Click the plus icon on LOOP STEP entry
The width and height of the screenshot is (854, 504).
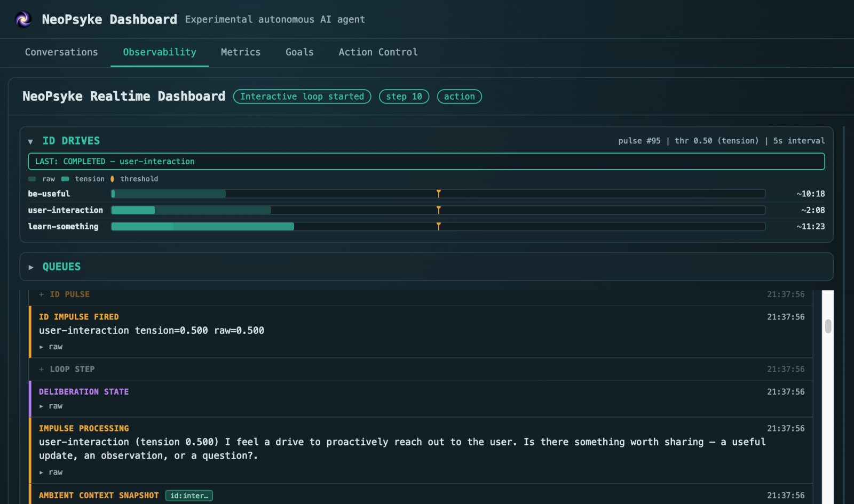tap(41, 369)
